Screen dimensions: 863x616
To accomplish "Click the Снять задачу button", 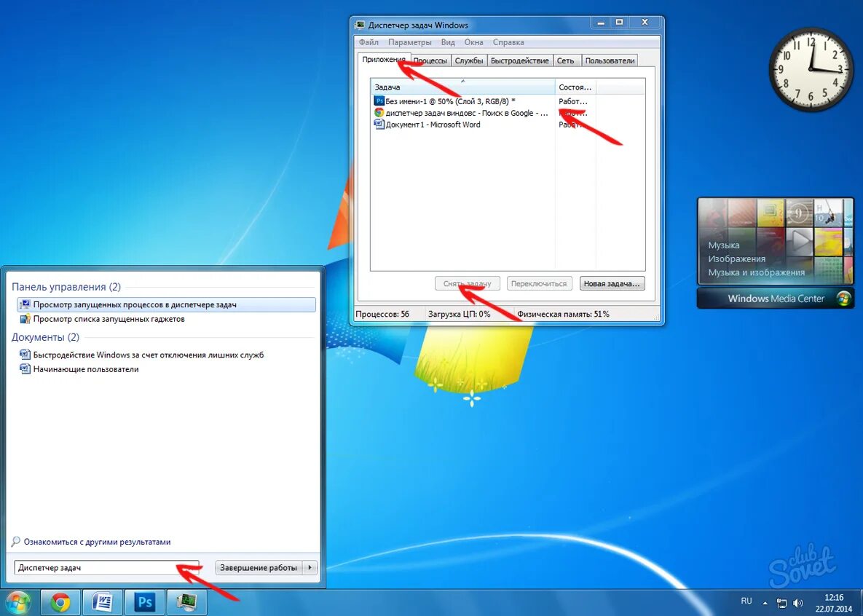I will [x=468, y=283].
